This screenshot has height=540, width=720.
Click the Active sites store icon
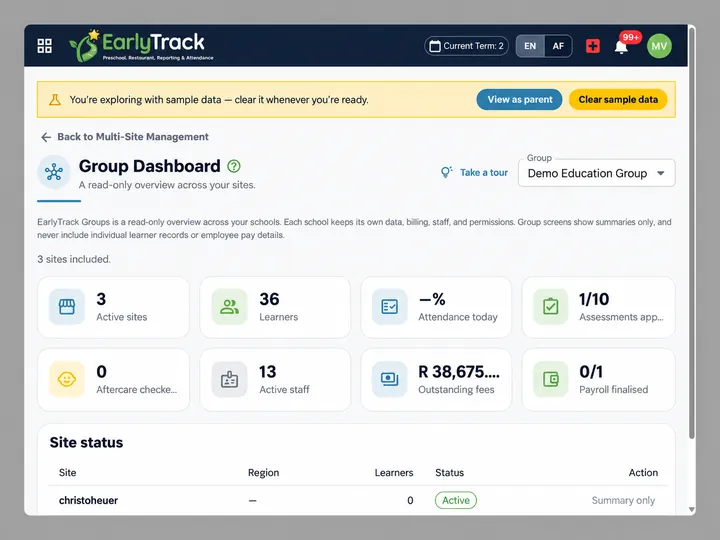click(x=67, y=307)
